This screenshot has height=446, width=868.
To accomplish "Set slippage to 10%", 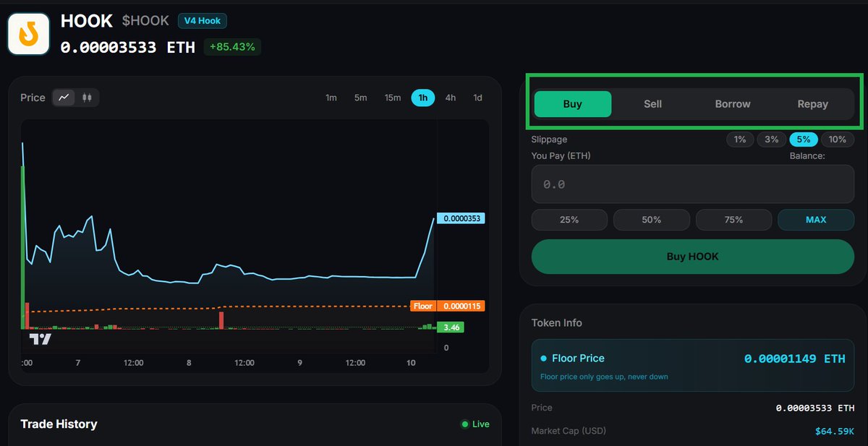I will coord(838,140).
